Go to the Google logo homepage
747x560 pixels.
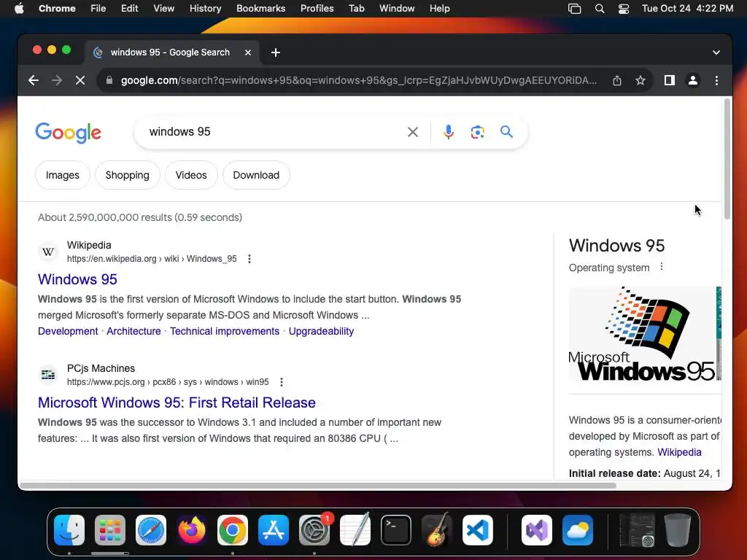pyautogui.click(x=68, y=133)
